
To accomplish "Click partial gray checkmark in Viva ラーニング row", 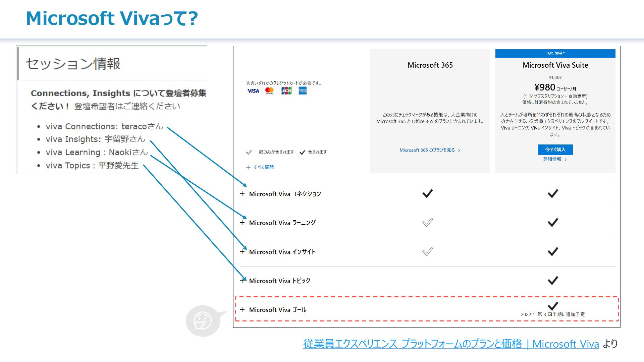I will [428, 223].
